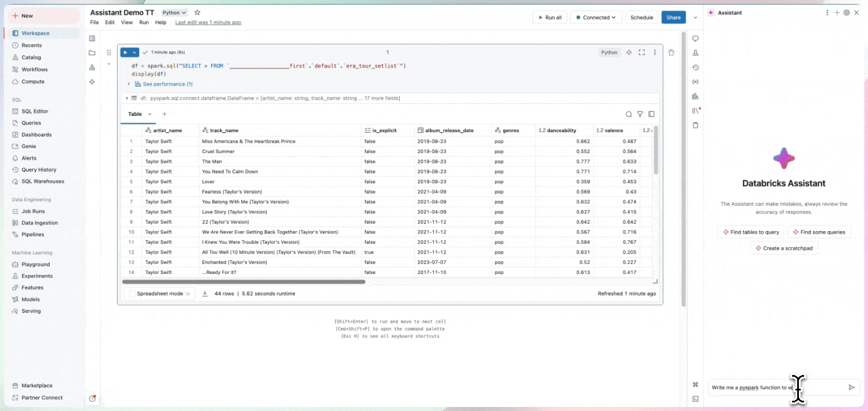Expand the df DataFrame schema details

point(127,98)
